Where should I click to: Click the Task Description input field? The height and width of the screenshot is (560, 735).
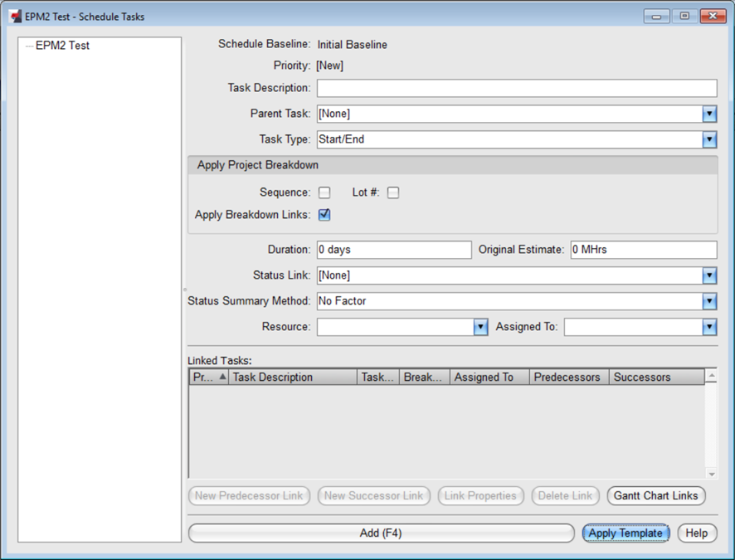pos(516,88)
